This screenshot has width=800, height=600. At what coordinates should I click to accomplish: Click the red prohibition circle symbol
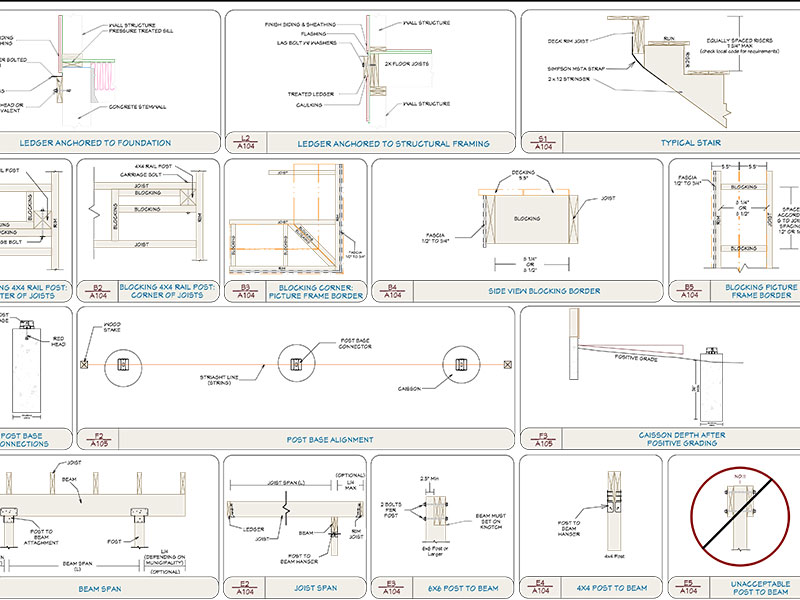(739, 516)
